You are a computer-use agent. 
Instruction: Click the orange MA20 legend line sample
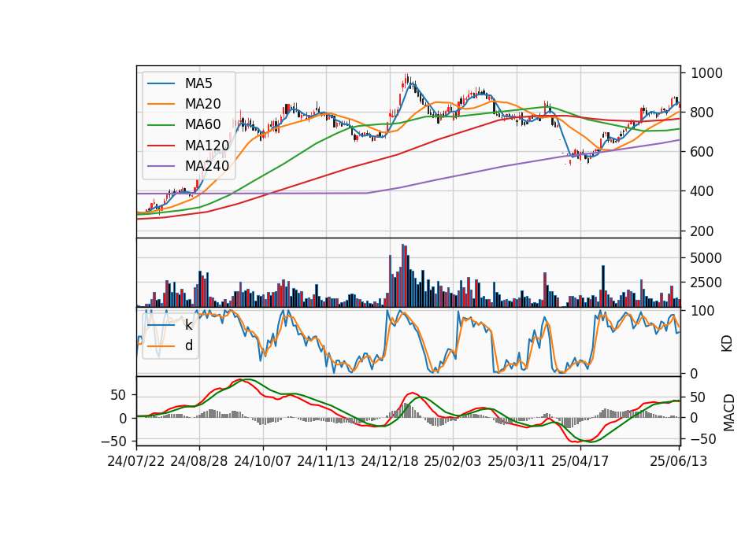point(161,104)
